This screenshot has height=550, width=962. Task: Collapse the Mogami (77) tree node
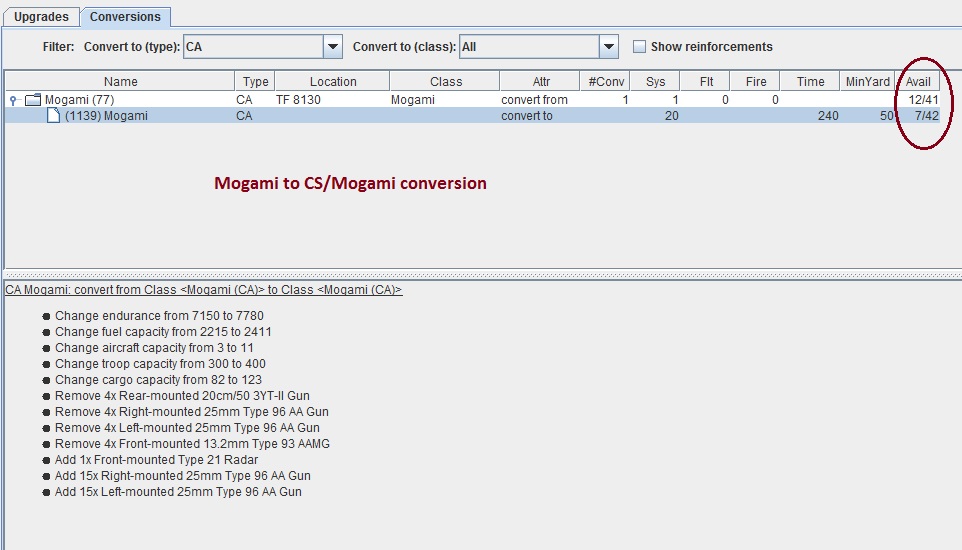[13, 100]
